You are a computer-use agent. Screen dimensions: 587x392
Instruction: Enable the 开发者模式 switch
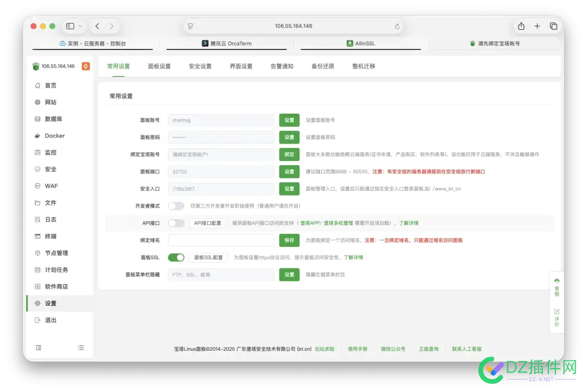176,206
